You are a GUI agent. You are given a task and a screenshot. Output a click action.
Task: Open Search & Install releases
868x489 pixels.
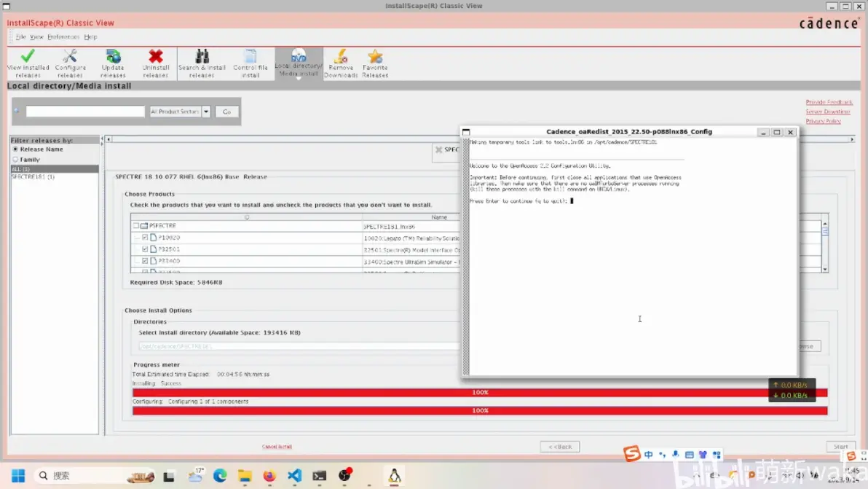pyautogui.click(x=202, y=63)
